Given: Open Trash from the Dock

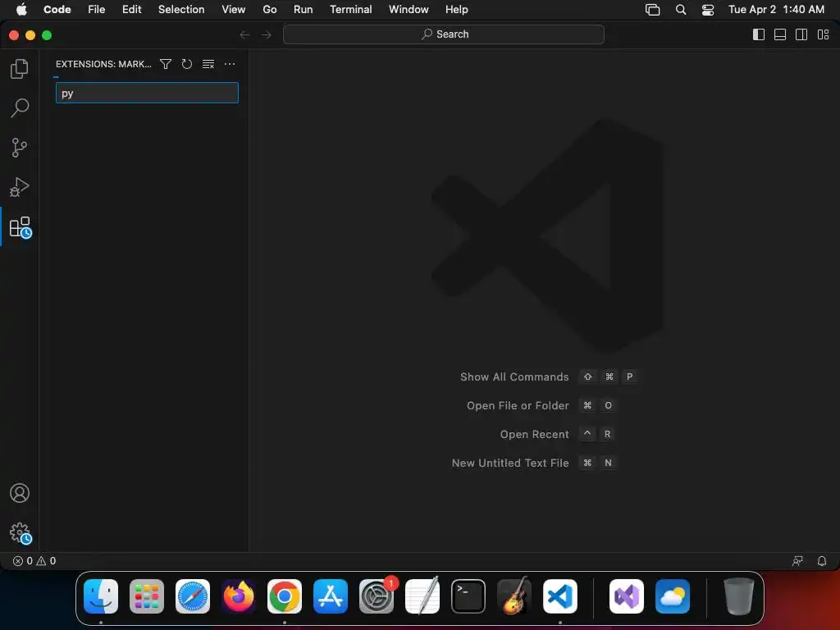Looking at the screenshot, I should (739, 596).
